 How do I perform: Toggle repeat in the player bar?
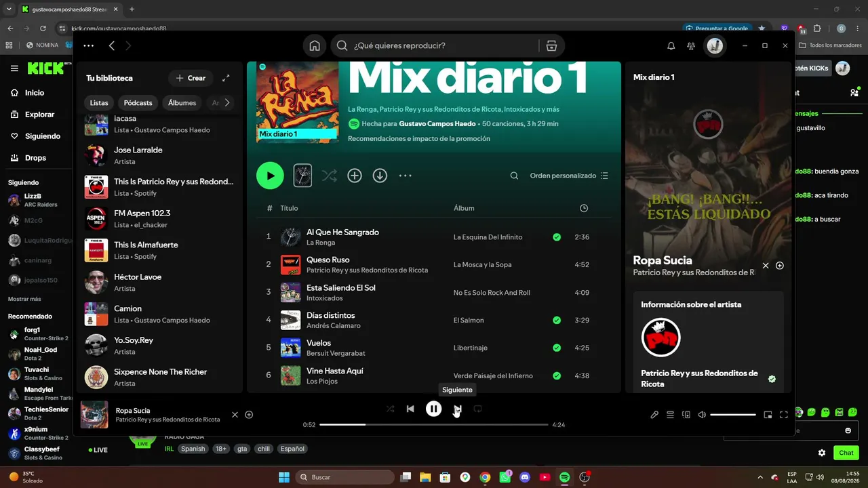tap(477, 409)
